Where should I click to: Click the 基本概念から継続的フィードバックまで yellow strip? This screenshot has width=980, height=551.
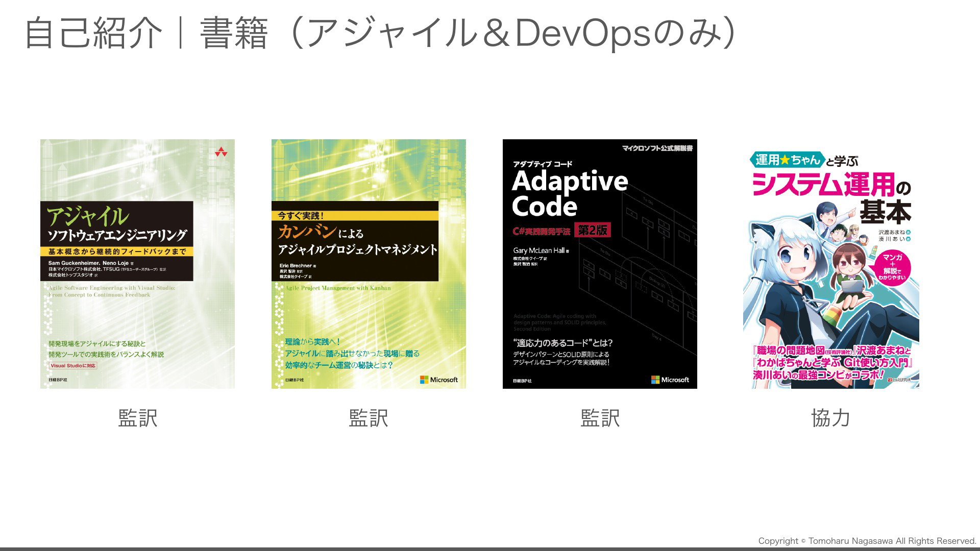point(117,252)
